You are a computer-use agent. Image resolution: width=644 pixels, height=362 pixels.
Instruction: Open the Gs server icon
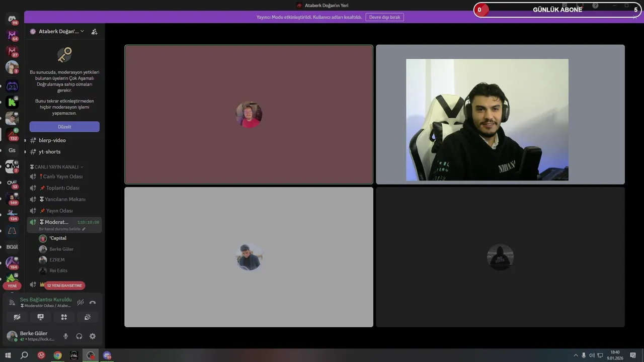click(x=12, y=150)
